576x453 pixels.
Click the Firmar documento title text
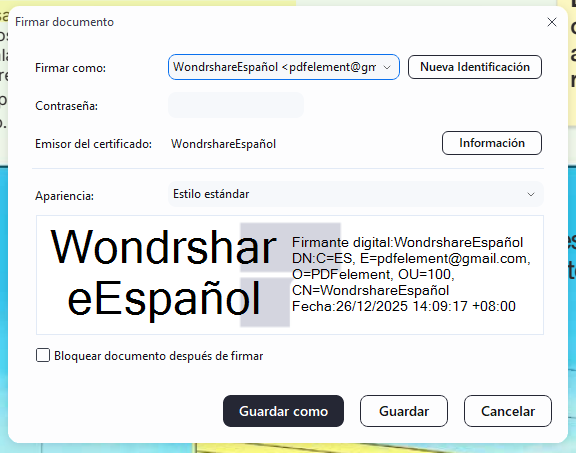click(64, 22)
